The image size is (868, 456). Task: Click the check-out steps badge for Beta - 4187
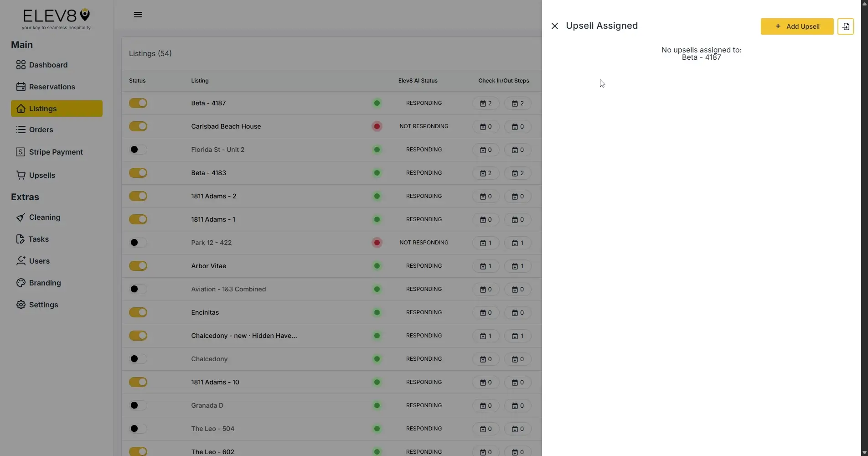point(517,103)
